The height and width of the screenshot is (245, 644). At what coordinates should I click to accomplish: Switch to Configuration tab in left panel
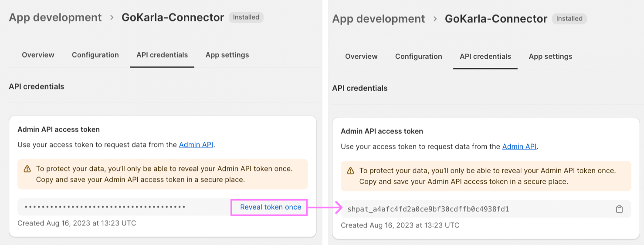click(x=95, y=55)
